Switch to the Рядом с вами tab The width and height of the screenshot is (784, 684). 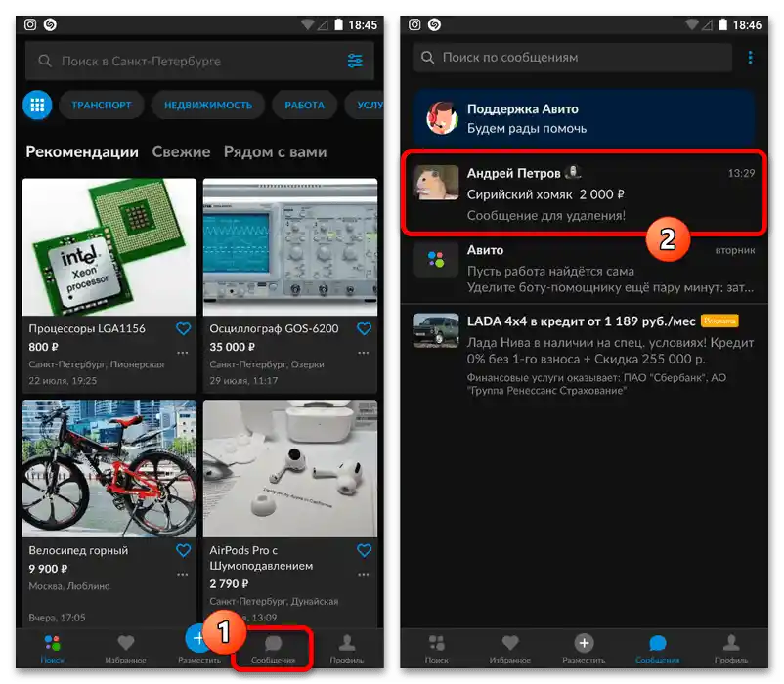(275, 151)
